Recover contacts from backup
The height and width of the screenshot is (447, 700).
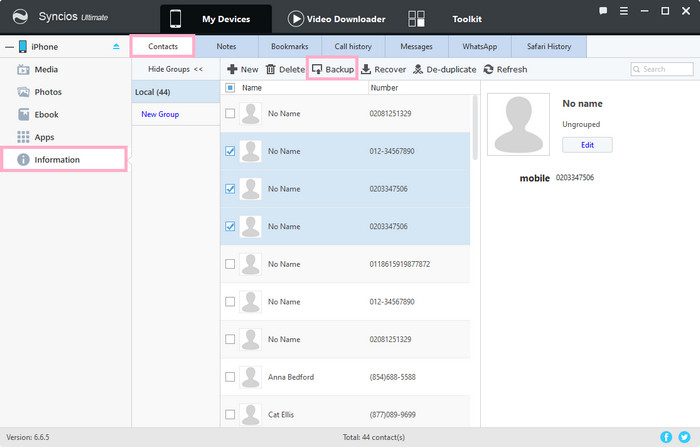click(383, 69)
